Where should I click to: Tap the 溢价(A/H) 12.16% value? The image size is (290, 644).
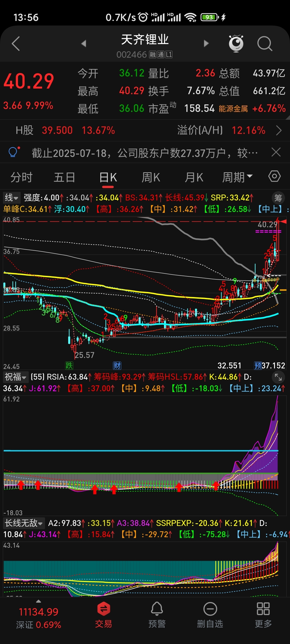coord(248,130)
